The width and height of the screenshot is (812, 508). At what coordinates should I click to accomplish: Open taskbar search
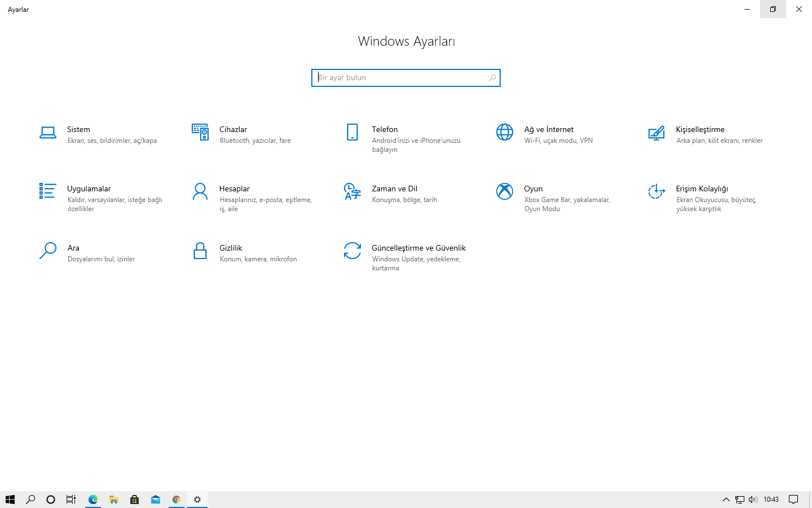[30, 500]
